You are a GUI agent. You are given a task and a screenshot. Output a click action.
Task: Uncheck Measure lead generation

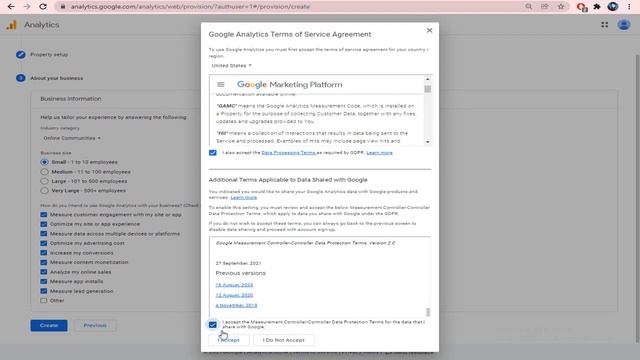[x=44, y=291]
